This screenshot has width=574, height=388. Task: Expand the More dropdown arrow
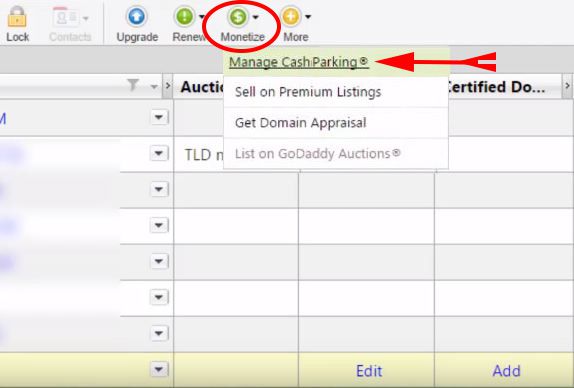coord(308,17)
